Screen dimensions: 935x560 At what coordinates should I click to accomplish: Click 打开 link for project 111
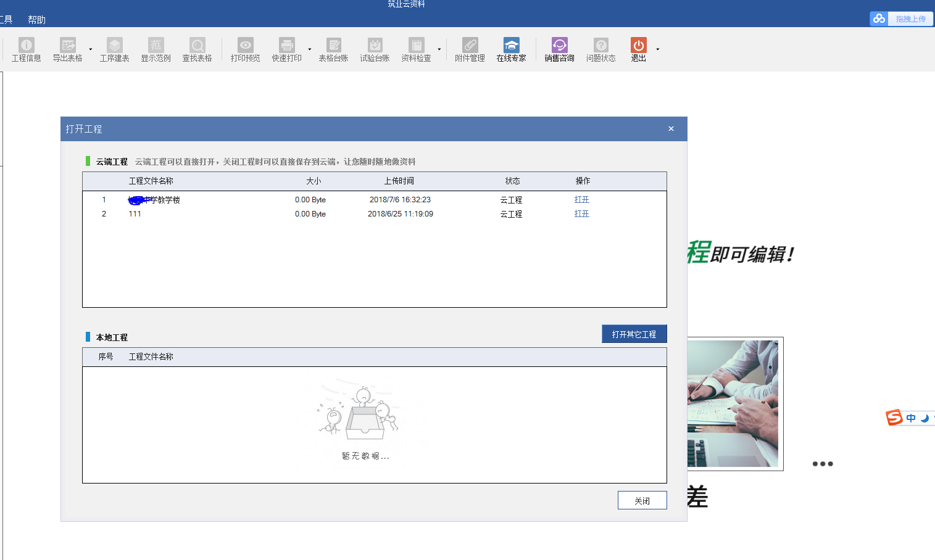(581, 214)
